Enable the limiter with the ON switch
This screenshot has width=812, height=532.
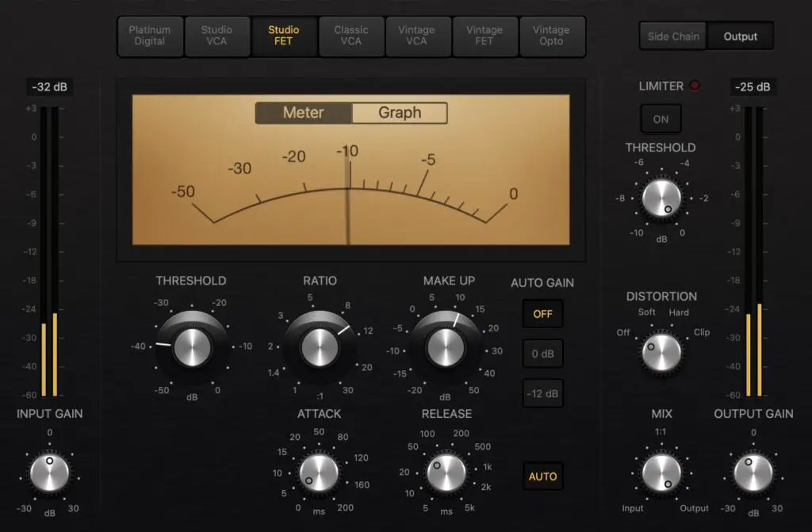[x=661, y=118]
